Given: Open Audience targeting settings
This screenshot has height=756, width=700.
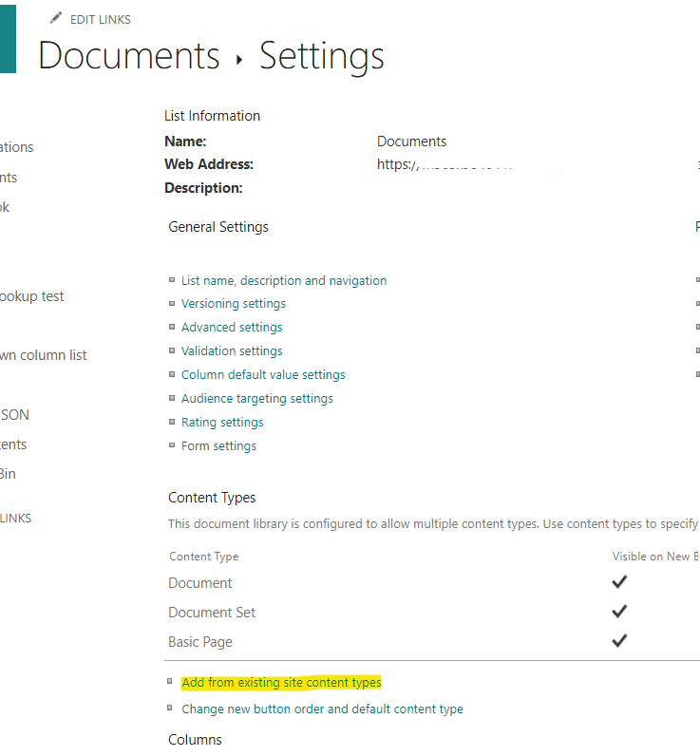Looking at the screenshot, I should point(257,399).
